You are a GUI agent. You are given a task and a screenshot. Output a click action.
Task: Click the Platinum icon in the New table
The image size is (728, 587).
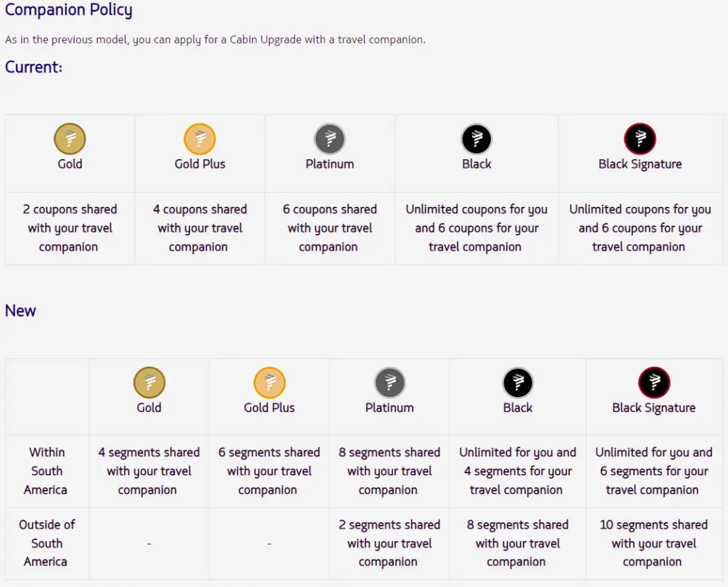click(390, 383)
